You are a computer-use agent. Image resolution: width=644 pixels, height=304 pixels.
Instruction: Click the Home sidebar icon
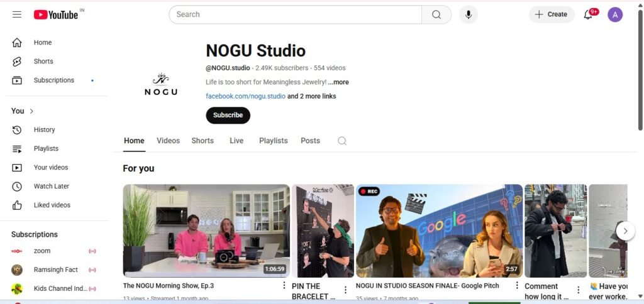[17, 43]
